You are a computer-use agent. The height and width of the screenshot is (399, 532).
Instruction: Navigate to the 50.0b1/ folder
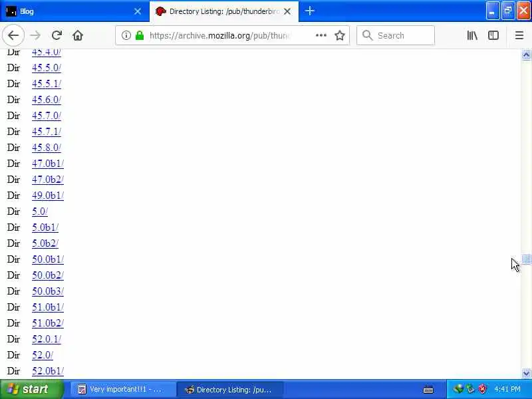pos(48,259)
